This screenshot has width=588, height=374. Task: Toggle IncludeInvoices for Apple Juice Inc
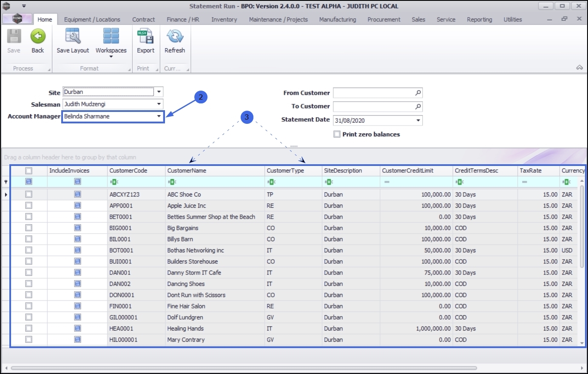click(77, 206)
